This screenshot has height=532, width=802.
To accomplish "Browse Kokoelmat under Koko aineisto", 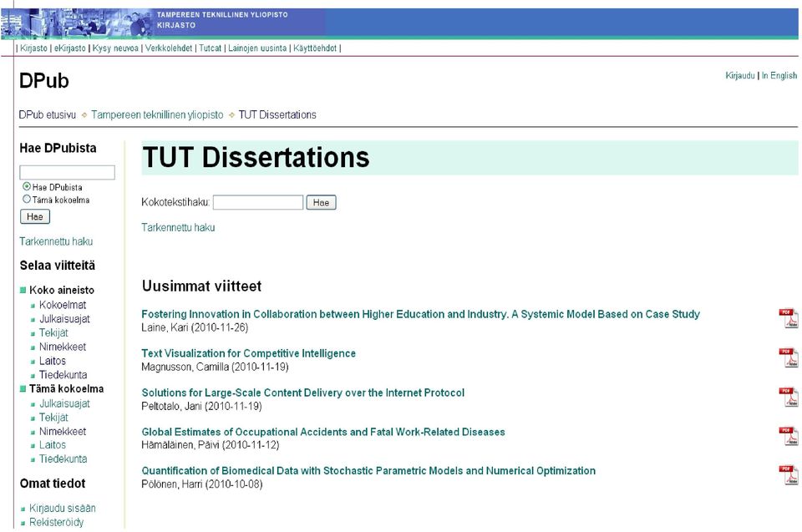I will pos(63,305).
